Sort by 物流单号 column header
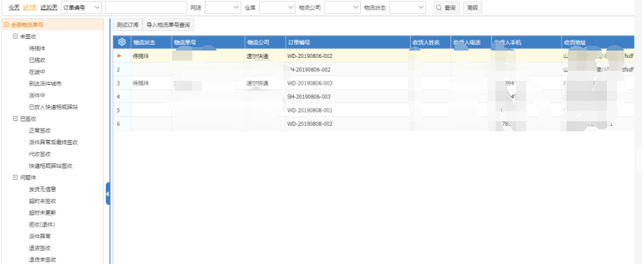Screen dimensions: 644x264 click(208, 42)
